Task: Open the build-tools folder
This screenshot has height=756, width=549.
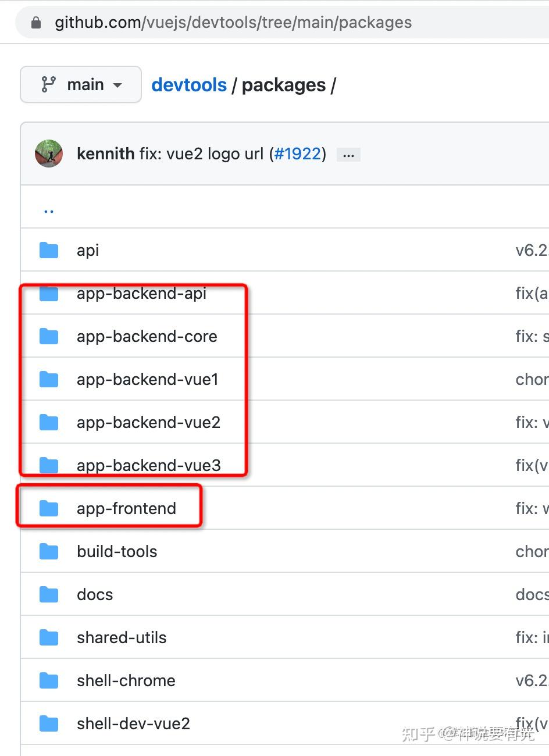Action: 116,551
